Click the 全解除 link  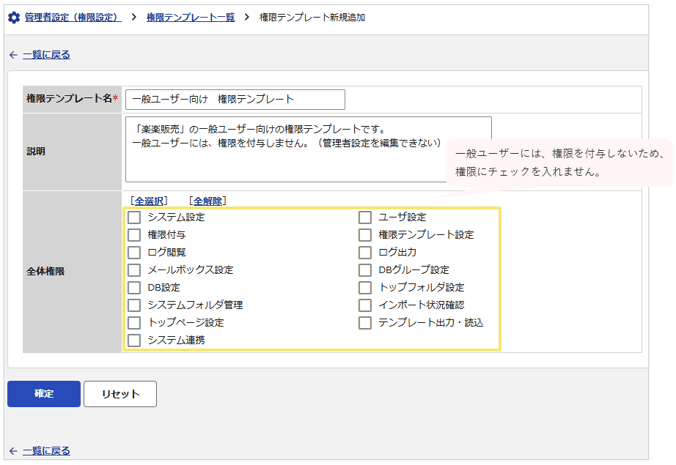[x=208, y=201]
